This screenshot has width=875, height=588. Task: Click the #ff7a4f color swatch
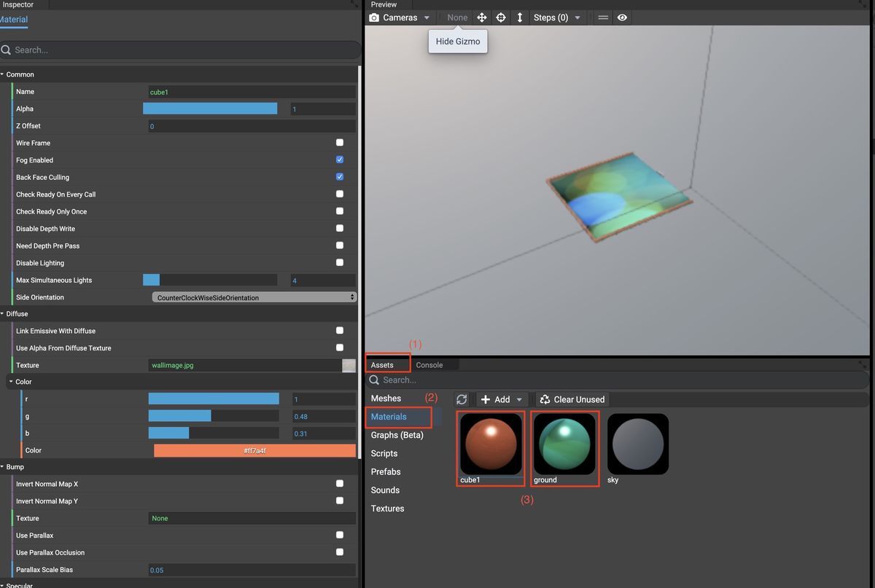(254, 450)
